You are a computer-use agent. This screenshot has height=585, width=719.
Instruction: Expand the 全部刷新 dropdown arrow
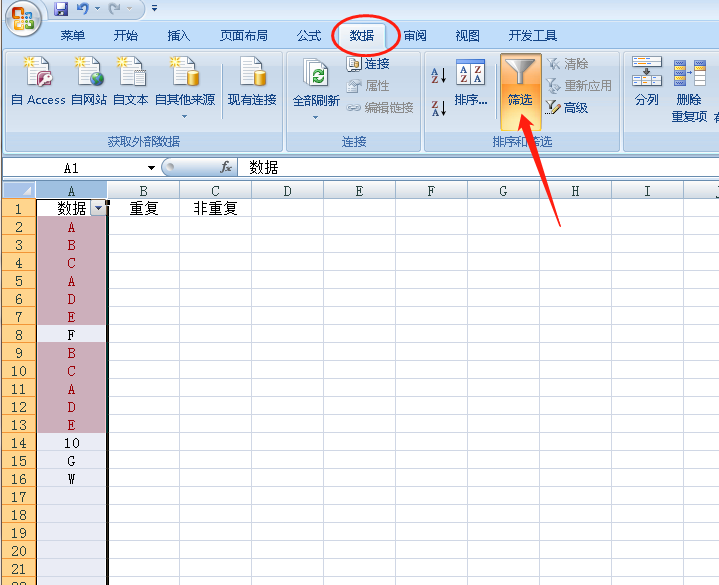(315, 117)
